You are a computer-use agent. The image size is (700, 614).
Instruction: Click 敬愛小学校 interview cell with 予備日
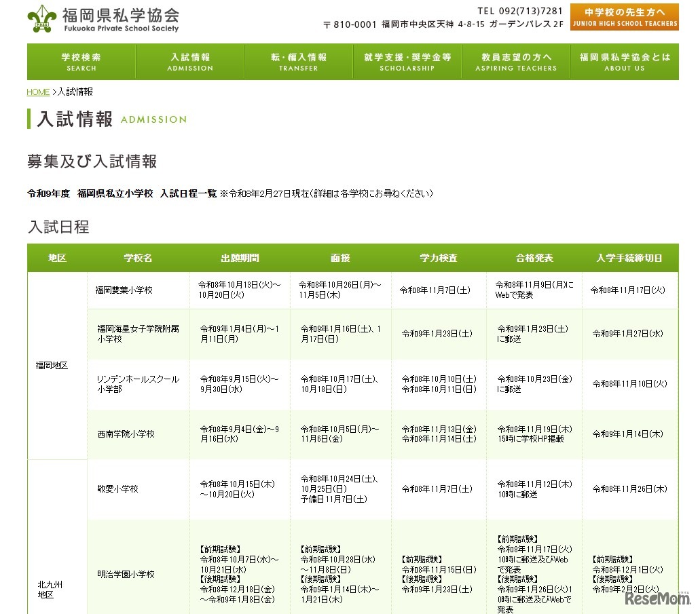[340, 489]
